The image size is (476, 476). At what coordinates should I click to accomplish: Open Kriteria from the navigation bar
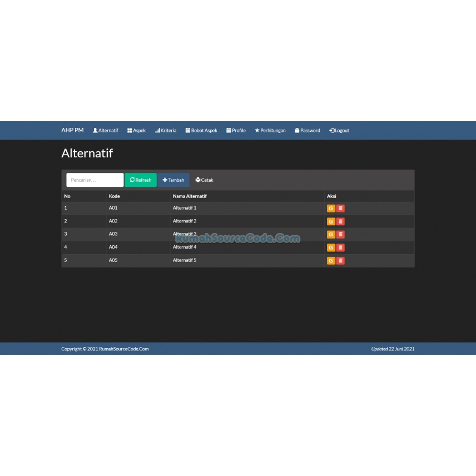[166, 131]
